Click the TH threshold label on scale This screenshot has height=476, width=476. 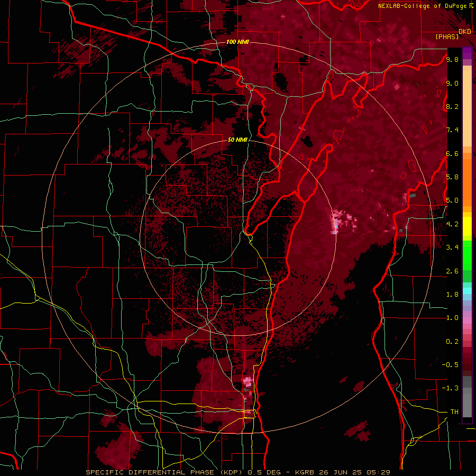coord(454,412)
